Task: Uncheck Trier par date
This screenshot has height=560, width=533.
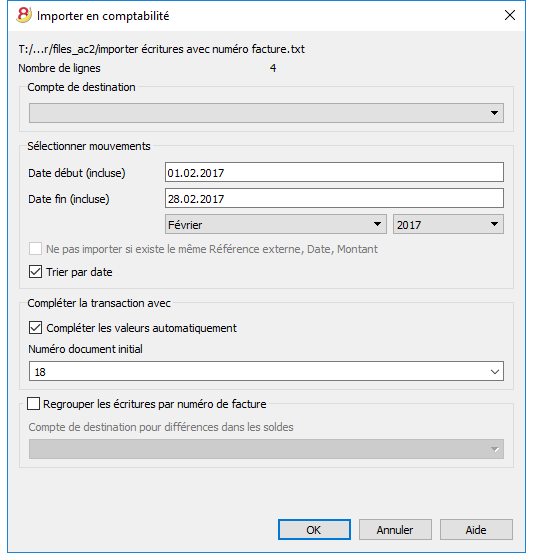Action: 35,272
